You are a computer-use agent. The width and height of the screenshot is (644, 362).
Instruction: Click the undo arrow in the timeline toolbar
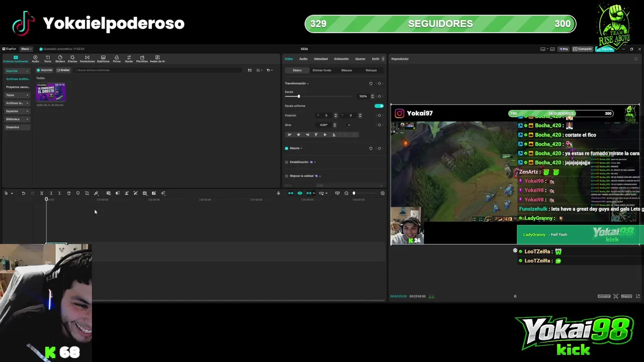tap(23, 193)
